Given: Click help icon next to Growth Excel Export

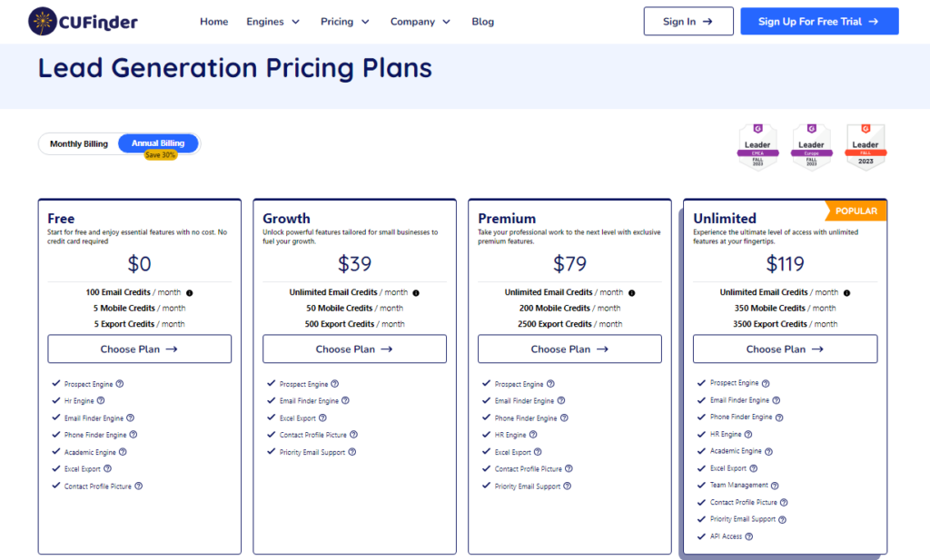Looking at the screenshot, I should tap(324, 418).
